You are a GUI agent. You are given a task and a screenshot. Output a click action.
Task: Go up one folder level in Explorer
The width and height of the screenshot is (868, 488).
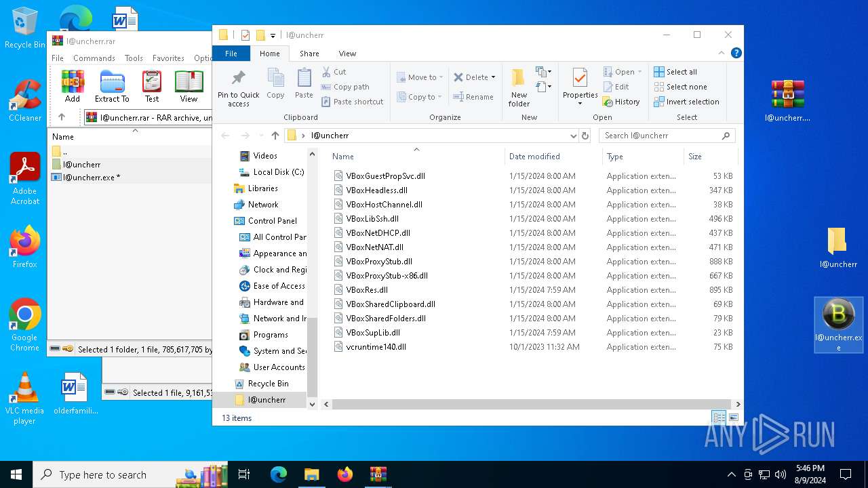[x=275, y=136]
